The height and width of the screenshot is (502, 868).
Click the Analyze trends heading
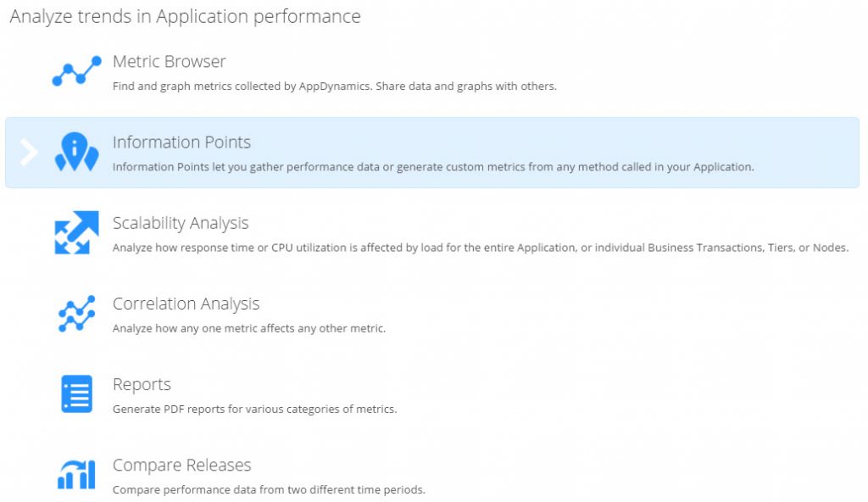(184, 15)
